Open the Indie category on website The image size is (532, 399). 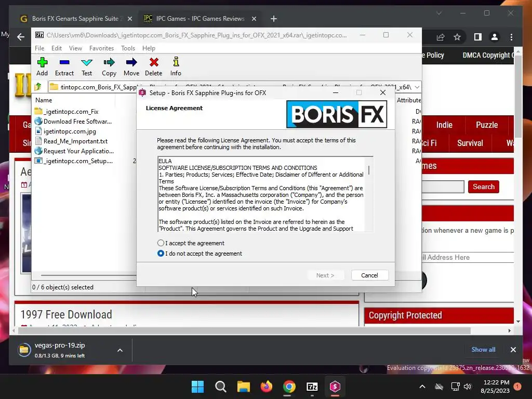(x=444, y=125)
